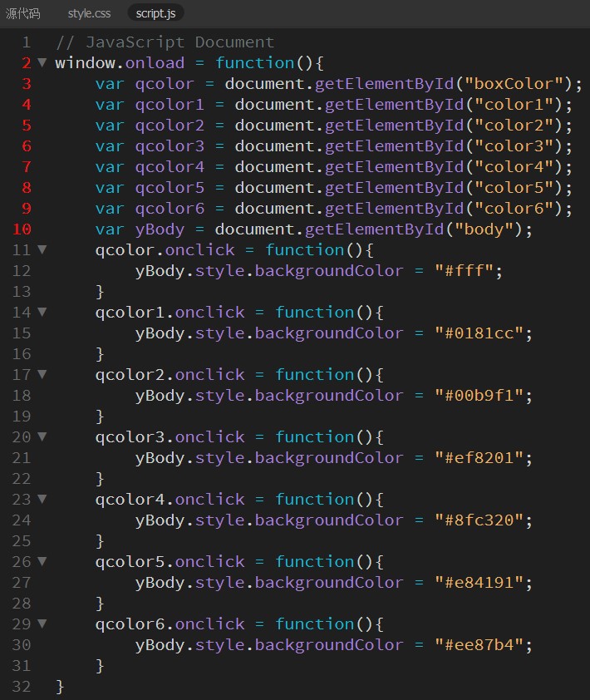Click the "#e84191" color value
Viewport: 590px width, 700px height.
tap(479, 583)
